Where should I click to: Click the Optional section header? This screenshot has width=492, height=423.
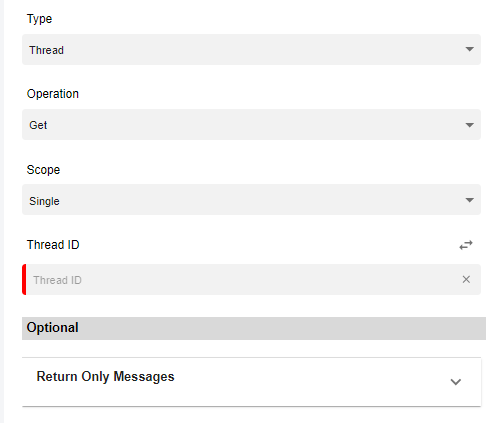[x=254, y=328]
